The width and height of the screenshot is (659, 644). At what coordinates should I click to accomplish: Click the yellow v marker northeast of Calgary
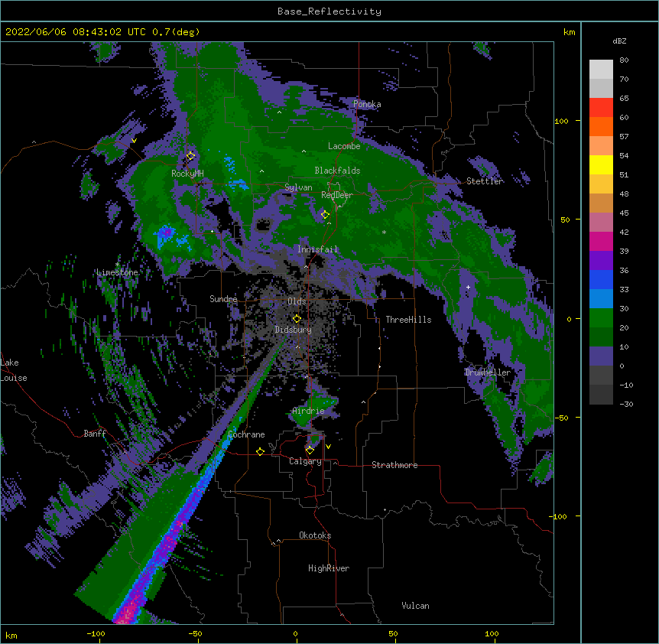tap(328, 447)
